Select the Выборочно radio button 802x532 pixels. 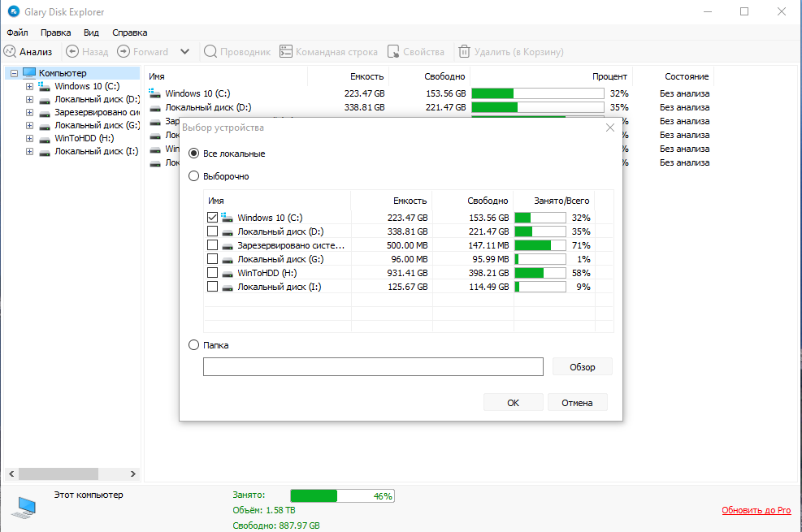pyautogui.click(x=194, y=176)
